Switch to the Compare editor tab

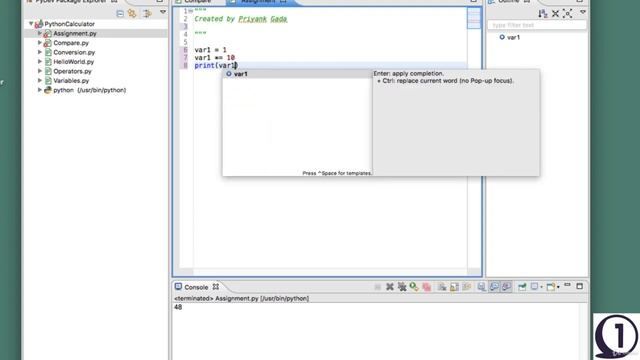click(198, 2)
